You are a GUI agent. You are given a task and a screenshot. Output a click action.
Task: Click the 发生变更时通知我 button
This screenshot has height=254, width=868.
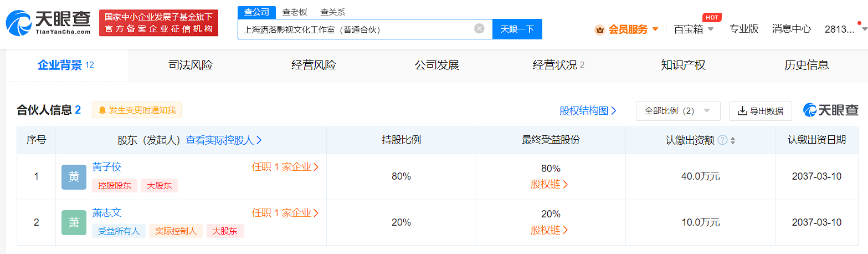(137, 110)
